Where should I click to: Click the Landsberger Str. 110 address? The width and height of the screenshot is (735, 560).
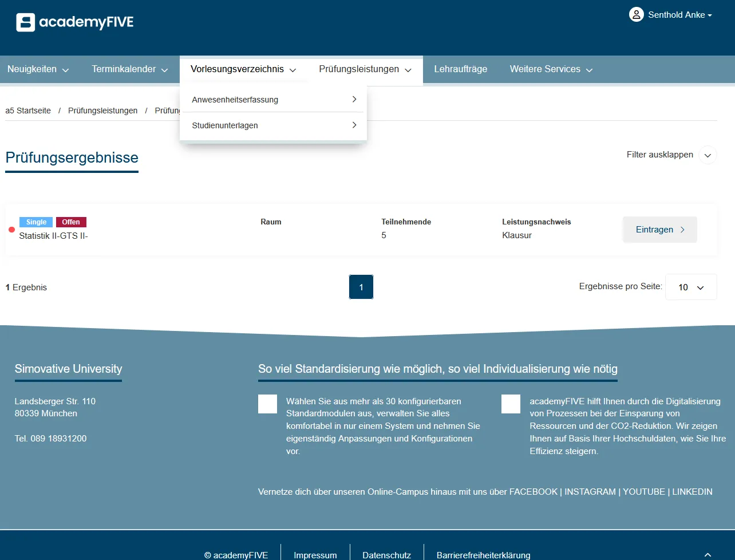click(x=55, y=401)
